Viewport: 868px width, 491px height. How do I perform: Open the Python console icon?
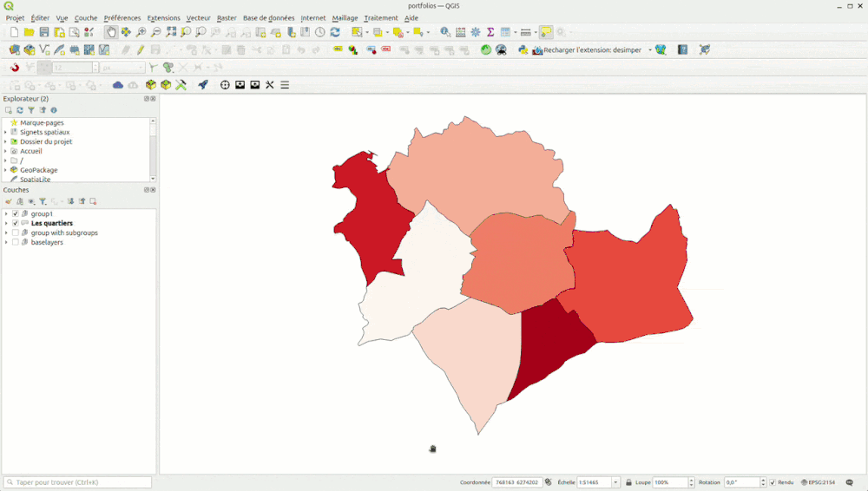tap(523, 49)
